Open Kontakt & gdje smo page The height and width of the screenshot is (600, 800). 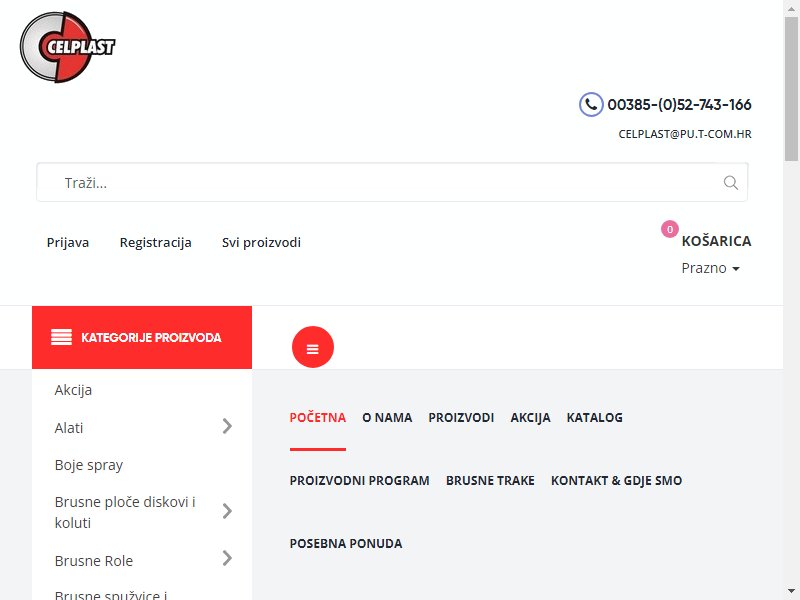click(616, 481)
